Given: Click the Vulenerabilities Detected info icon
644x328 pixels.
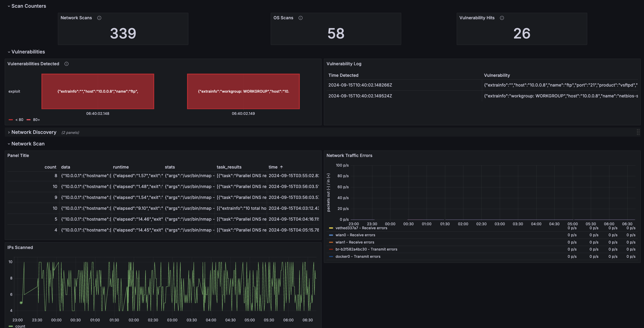Looking at the screenshot, I should coord(67,64).
